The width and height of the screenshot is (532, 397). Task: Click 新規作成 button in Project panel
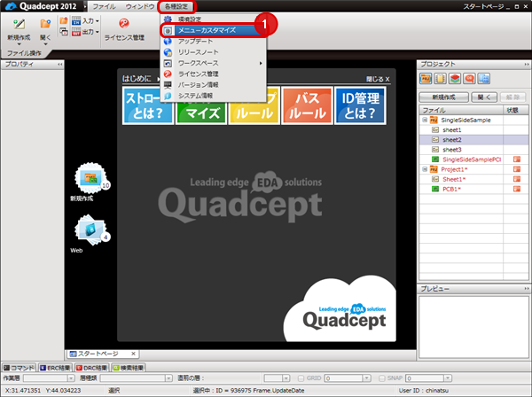click(444, 97)
